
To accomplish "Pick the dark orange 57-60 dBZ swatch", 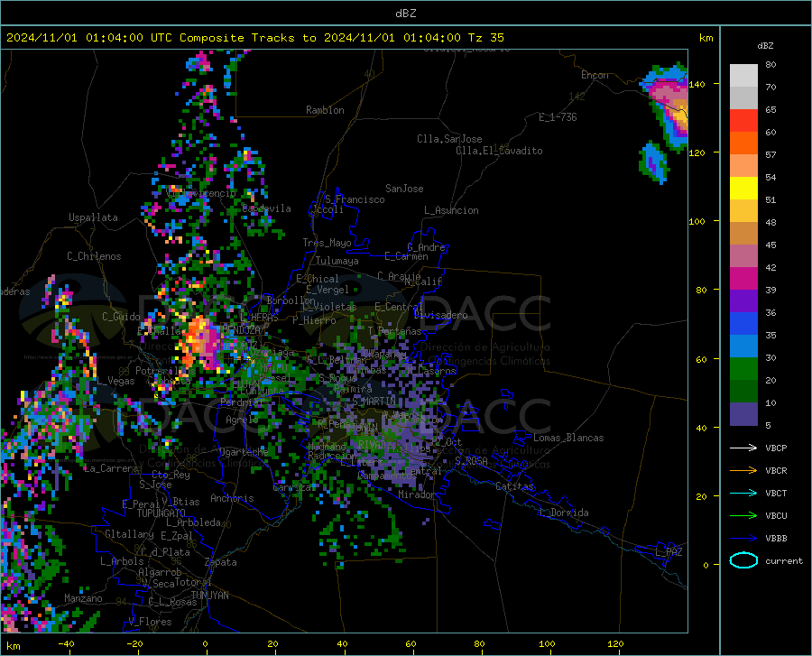I will pyautogui.click(x=743, y=143).
